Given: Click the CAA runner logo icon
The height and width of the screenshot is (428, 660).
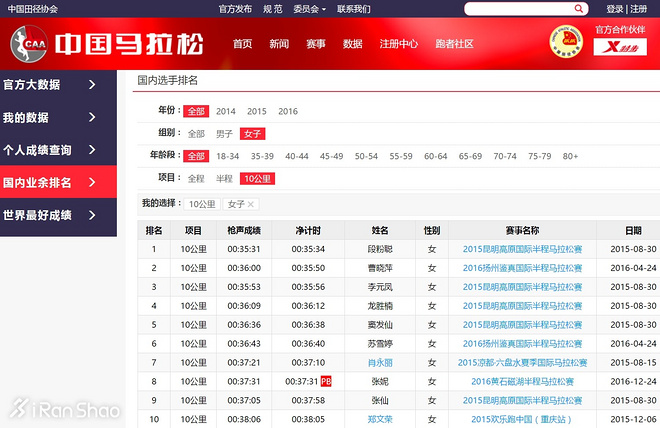Looking at the screenshot, I should coord(29,44).
